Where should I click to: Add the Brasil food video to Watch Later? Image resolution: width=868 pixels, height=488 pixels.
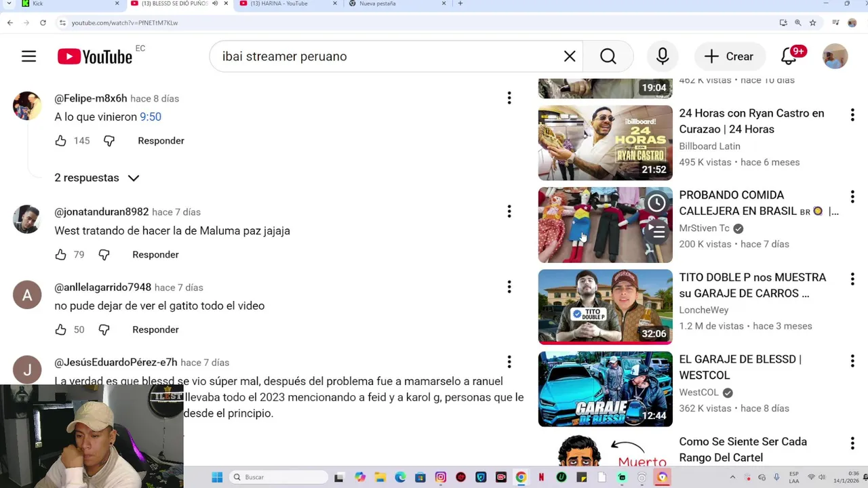(x=656, y=203)
